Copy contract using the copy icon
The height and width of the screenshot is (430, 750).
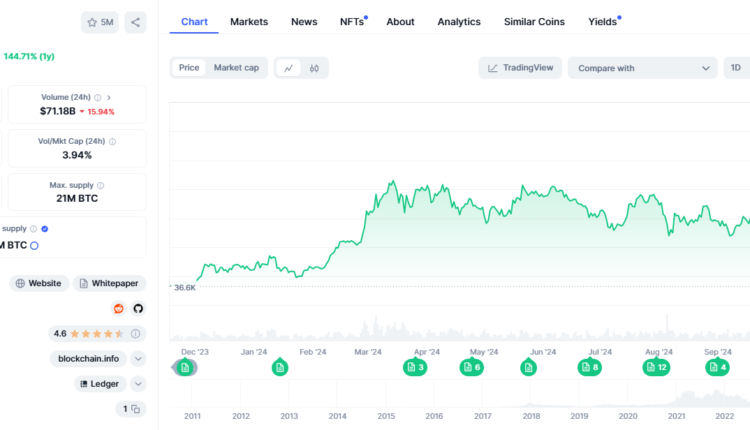click(136, 408)
